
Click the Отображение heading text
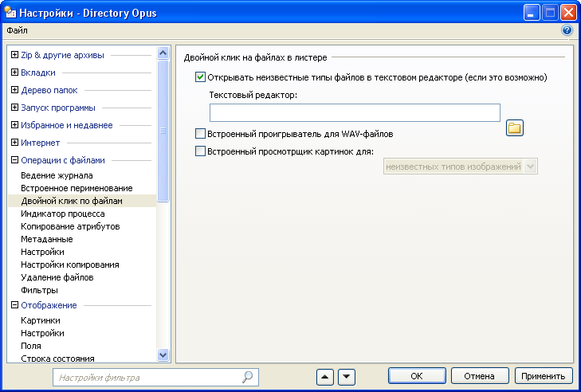[49, 305]
